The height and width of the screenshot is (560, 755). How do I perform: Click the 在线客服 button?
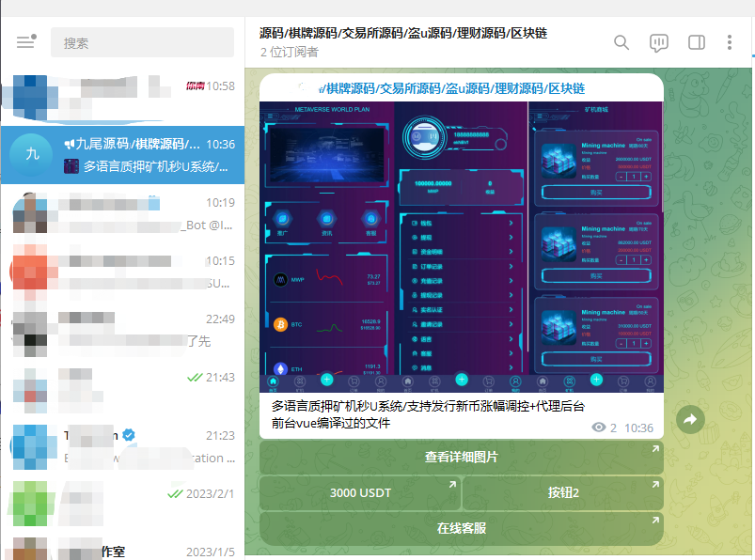462,528
